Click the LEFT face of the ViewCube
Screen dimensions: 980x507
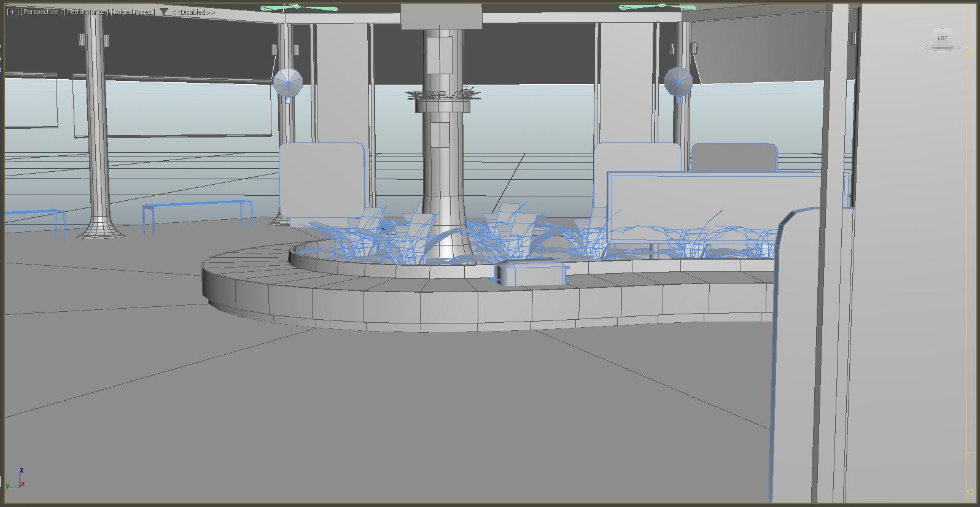(x=942, y=37)
